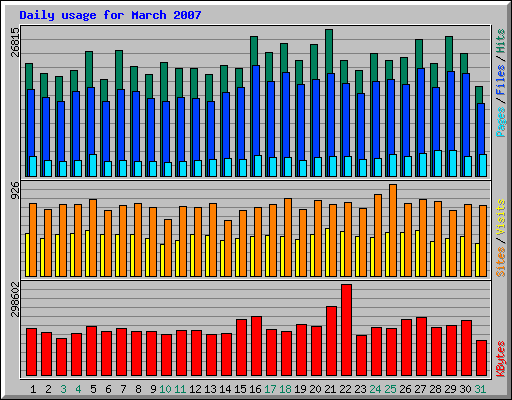Click the shortest red KBytes bar, day 3
This screenshot has width=512, height=400.
[61, 357]
